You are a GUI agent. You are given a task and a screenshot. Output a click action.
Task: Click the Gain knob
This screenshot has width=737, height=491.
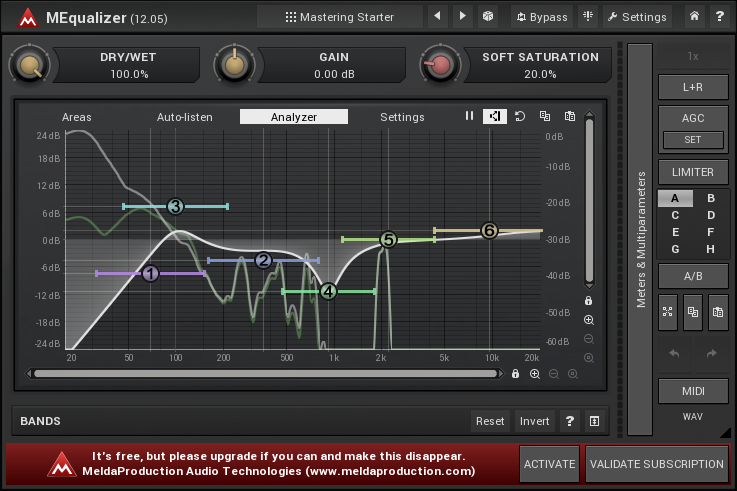point(234,65)
